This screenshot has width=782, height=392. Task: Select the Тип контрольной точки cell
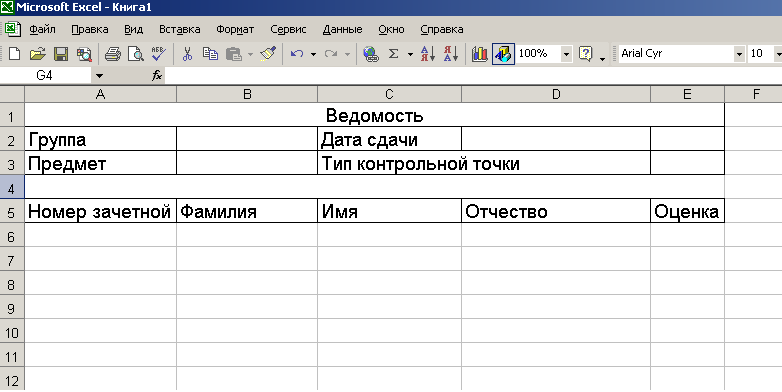(484, 163)
